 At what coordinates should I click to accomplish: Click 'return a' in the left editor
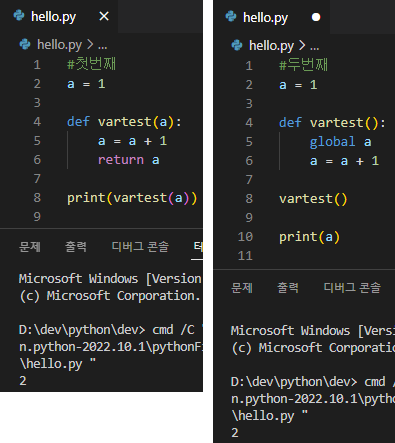pos(129,160)
